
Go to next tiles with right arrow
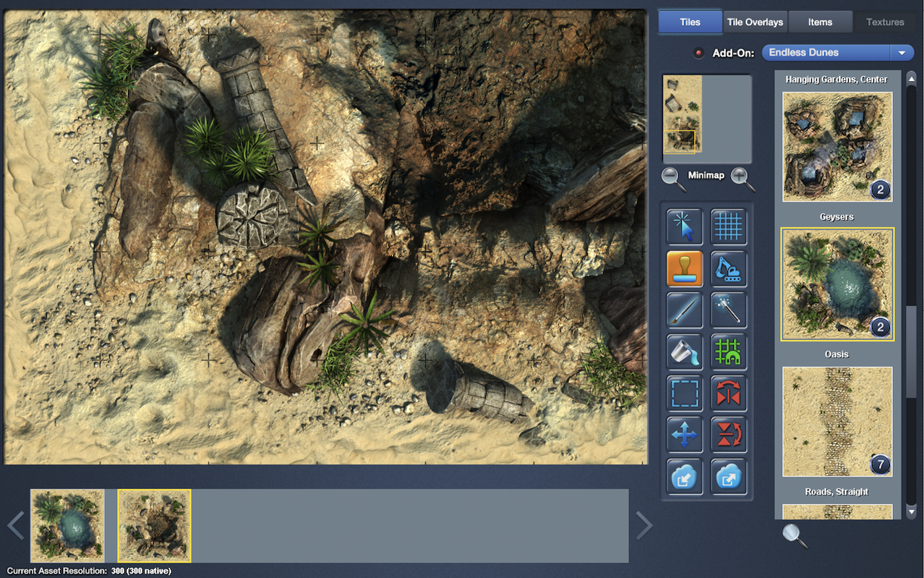644,525
